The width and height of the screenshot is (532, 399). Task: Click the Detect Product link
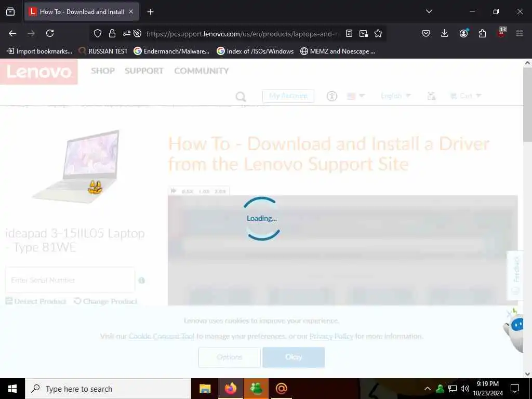tap(36, 301)
